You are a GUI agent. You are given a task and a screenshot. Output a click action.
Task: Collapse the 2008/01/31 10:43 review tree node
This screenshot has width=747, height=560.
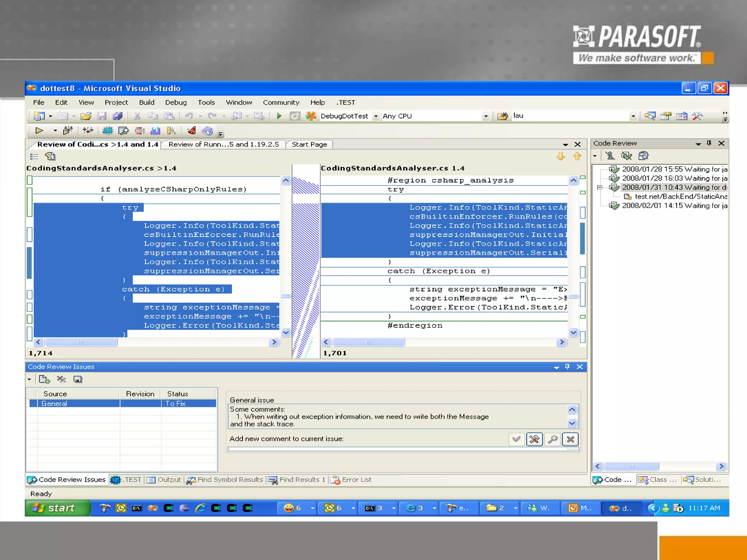(599, 187)
